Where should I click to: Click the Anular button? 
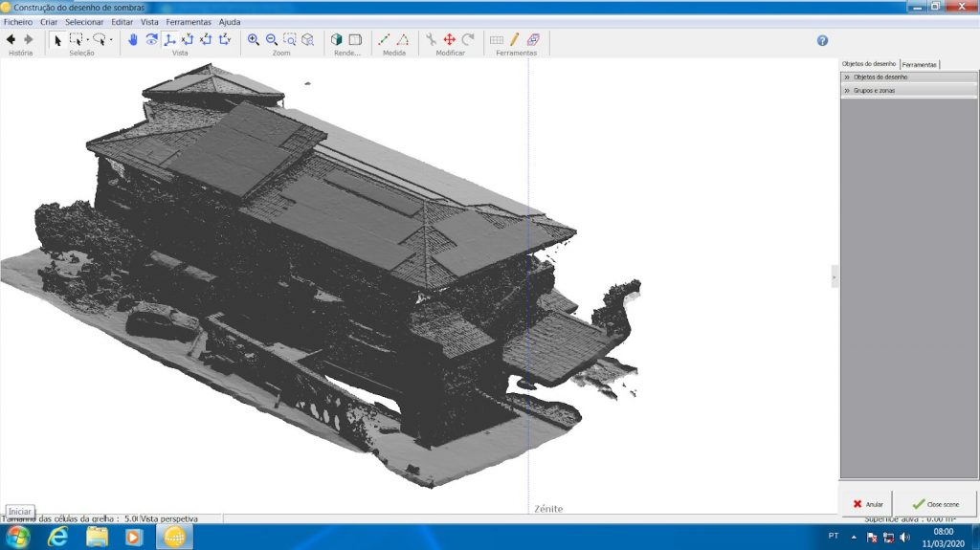[x=867, y=503]
